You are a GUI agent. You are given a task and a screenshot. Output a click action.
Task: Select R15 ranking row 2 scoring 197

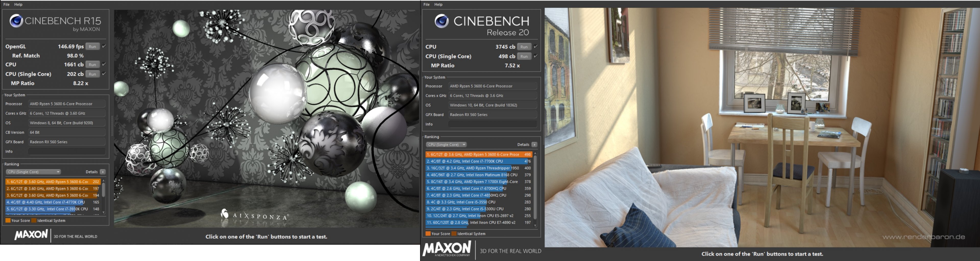(x=53, y=188)
